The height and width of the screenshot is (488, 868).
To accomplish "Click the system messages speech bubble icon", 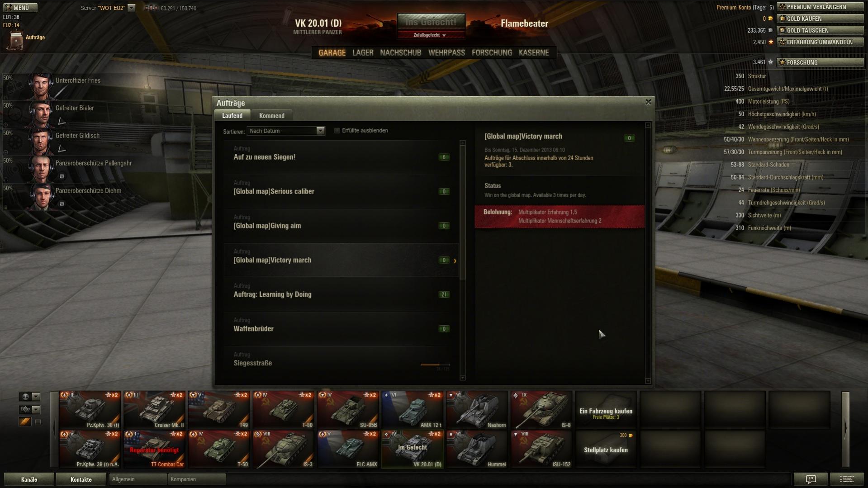I will click(811, 479).
